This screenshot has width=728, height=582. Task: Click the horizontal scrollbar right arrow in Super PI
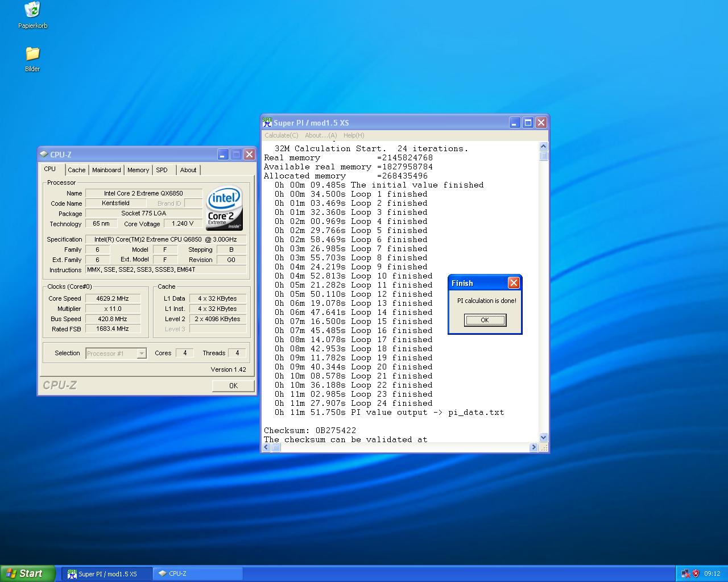(x=533, y=447)
